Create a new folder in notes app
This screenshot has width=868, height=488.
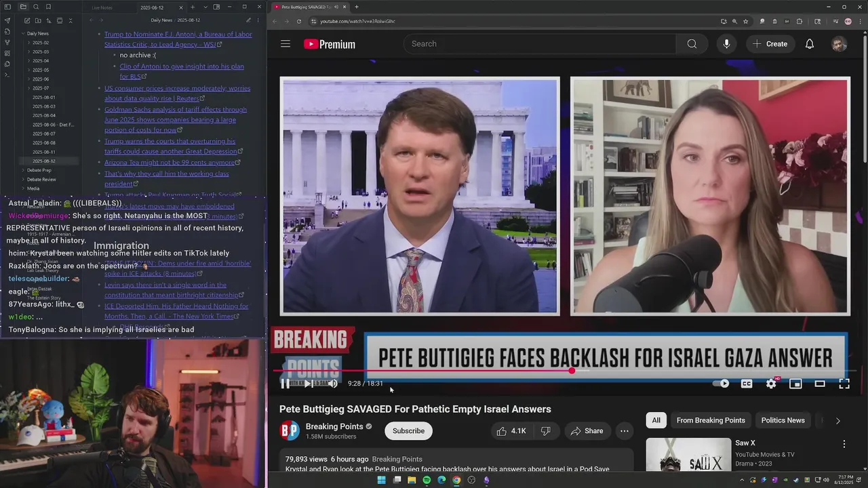tap(37, 21)
